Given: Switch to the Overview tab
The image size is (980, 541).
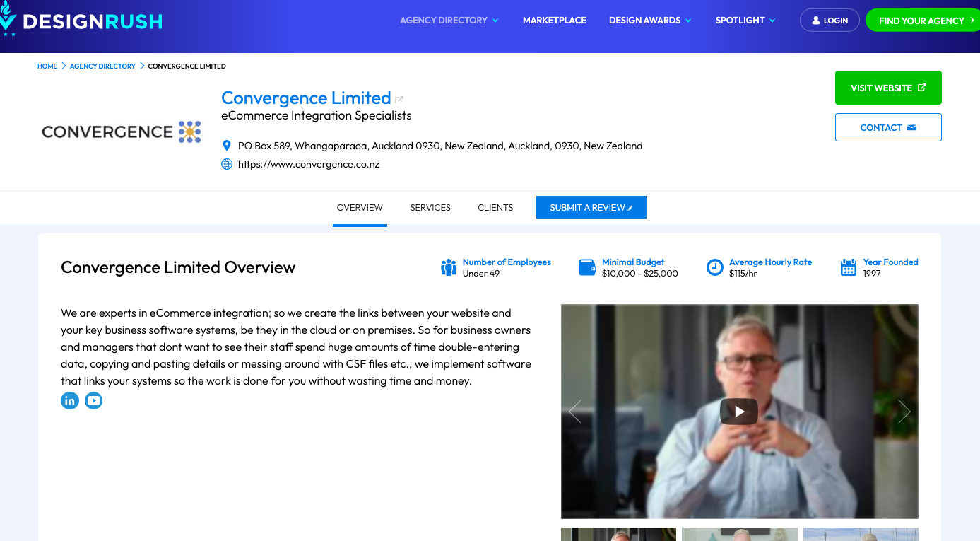Looking at the screenshot, I should tap(360, 208).
